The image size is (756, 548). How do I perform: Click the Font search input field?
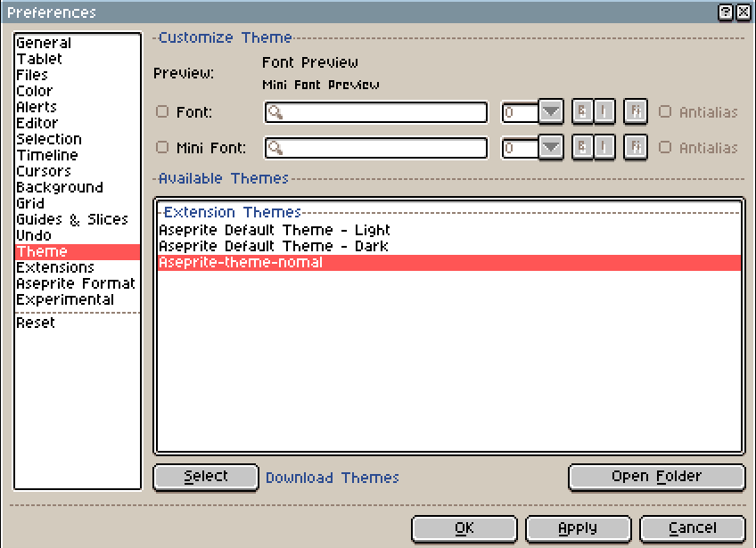(x=376, y=112)
